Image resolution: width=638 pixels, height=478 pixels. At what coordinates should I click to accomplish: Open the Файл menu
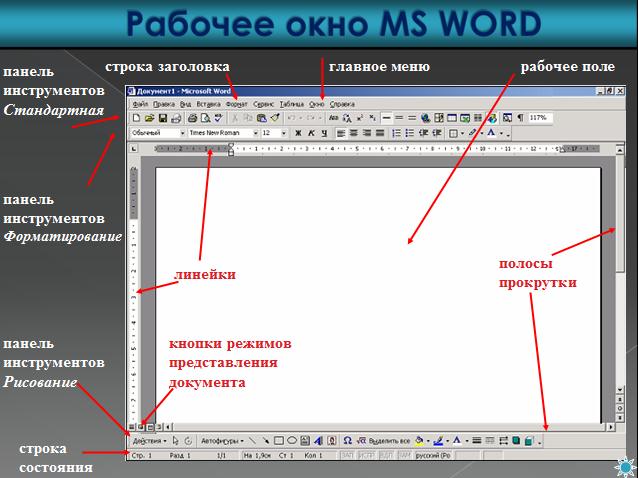click(x=140, y=104)
